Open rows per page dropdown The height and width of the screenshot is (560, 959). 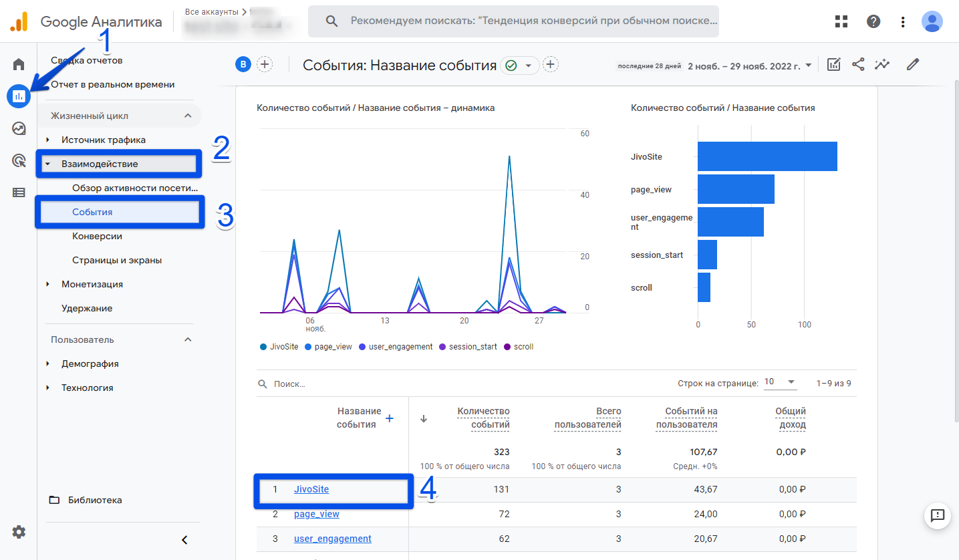coord(780,382)
